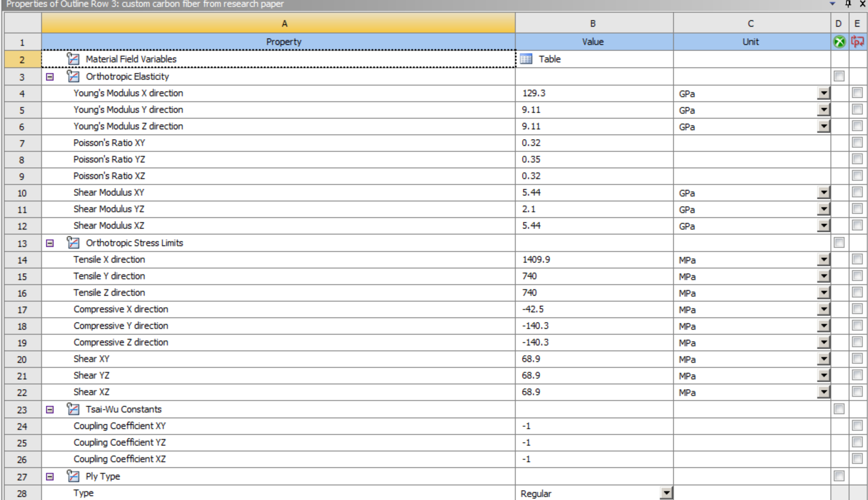Screen dimensions: 868x500
Task: Open unit dropdown for Compressive X direction
Action: (824, 309)
